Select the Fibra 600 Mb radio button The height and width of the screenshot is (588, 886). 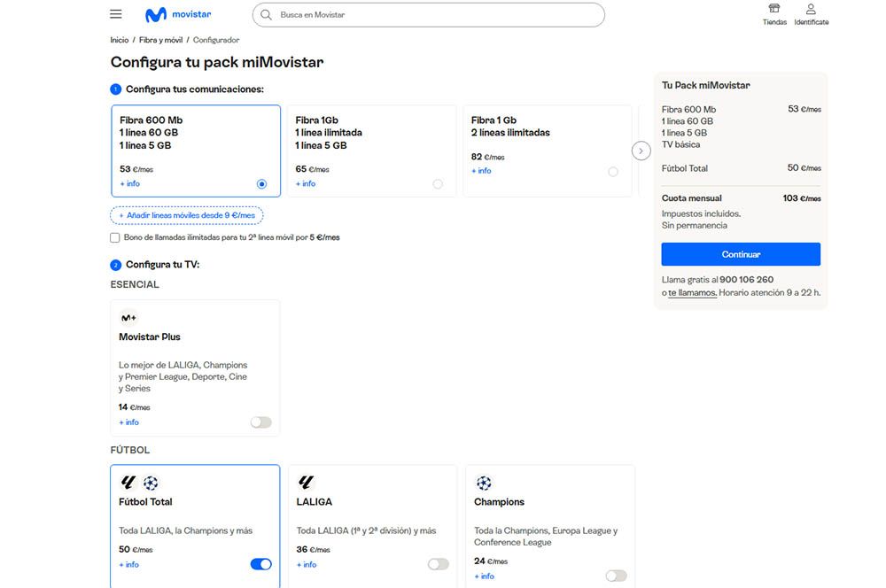pos(261,183)
